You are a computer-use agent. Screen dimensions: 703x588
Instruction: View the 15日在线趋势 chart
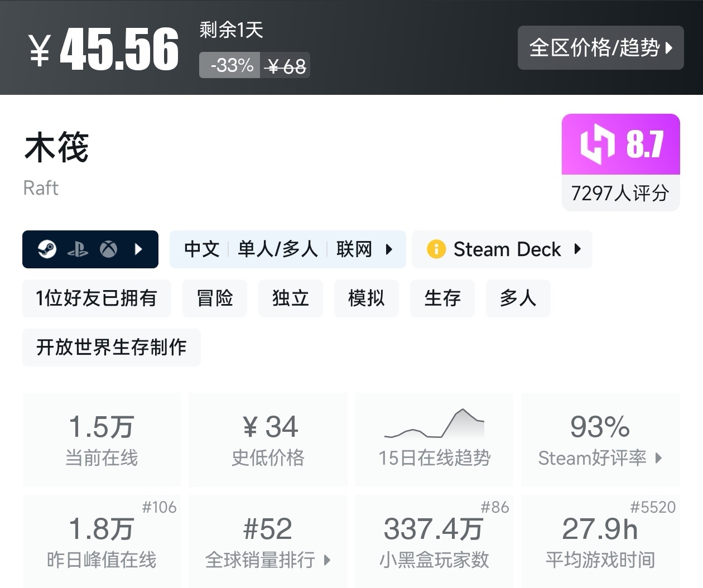434,439
